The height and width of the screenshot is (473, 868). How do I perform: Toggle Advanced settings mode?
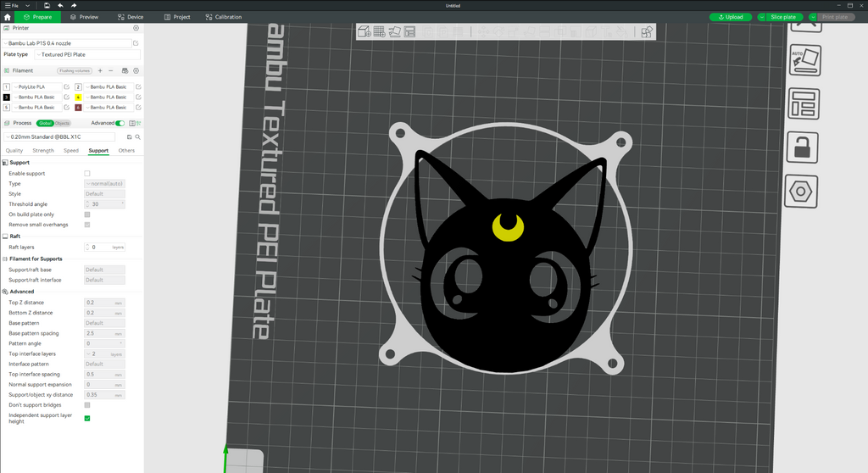point(120,123)
